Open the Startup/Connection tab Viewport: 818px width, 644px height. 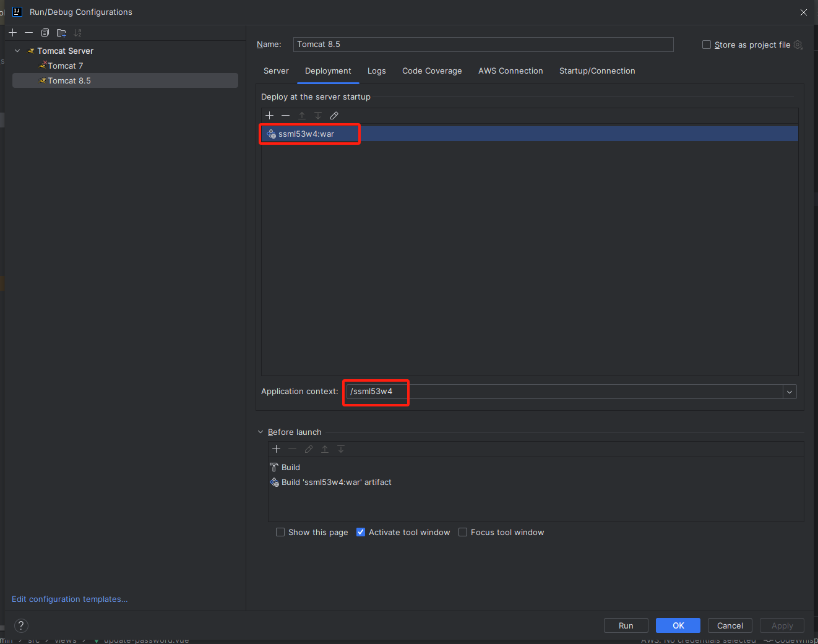(597, 71)
